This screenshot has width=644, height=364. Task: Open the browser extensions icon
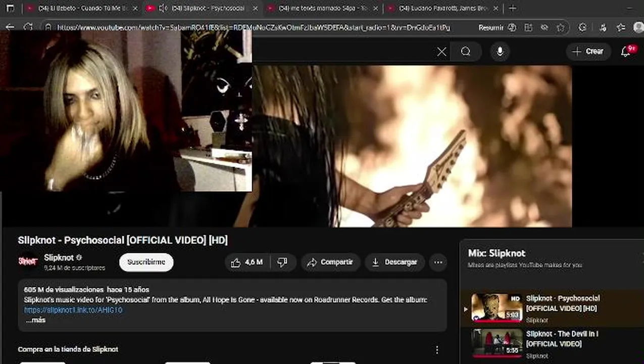click(582, 28)
